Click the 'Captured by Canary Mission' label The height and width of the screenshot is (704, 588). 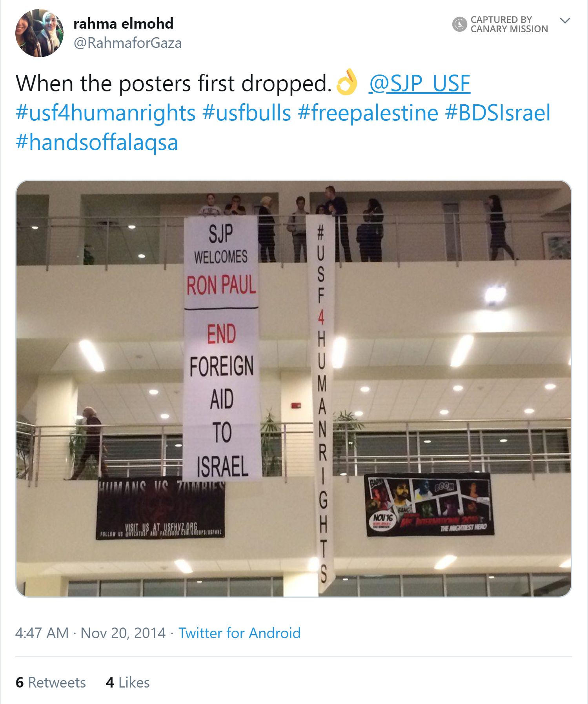point(509,24)
